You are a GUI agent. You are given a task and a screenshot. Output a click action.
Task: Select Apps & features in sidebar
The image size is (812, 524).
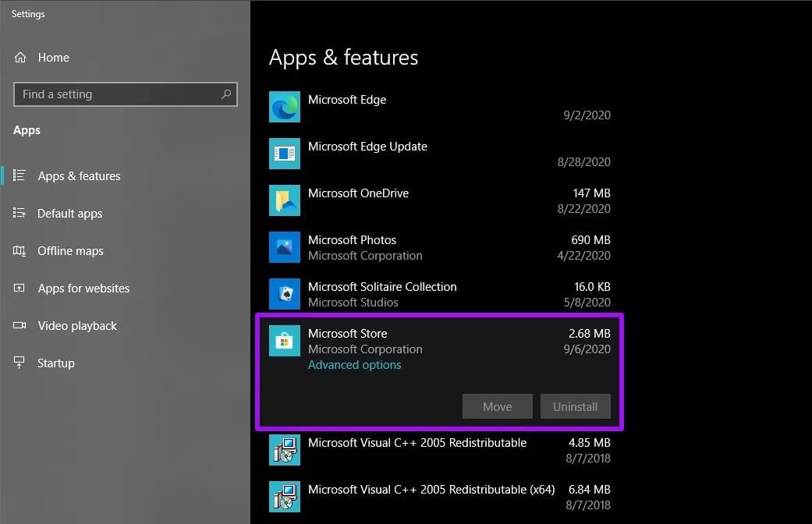point(79,176)
